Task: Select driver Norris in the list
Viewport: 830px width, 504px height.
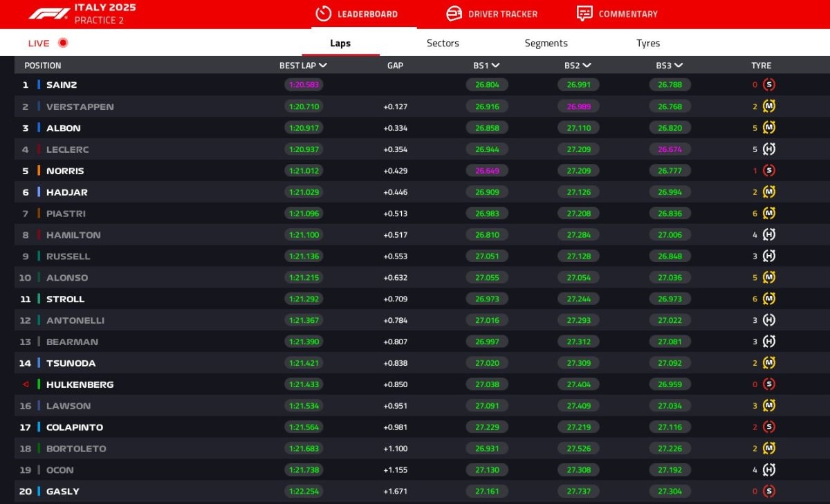Action: 65,171
